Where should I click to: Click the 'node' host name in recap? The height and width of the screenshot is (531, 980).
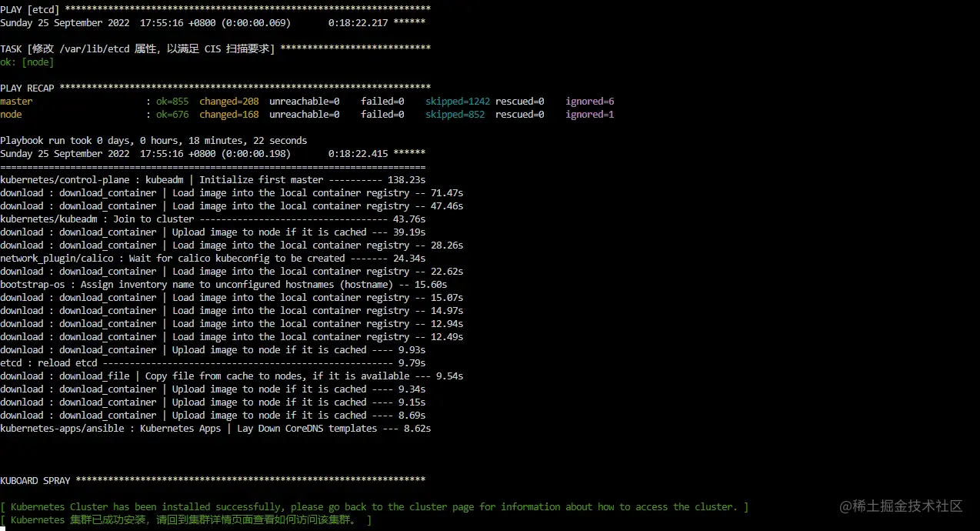(11, 114)
